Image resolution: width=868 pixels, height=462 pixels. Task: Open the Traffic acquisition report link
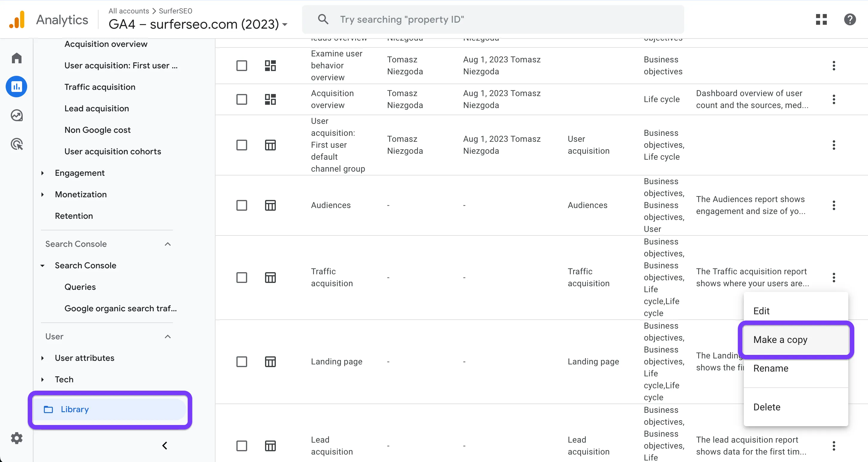(100, 87)
